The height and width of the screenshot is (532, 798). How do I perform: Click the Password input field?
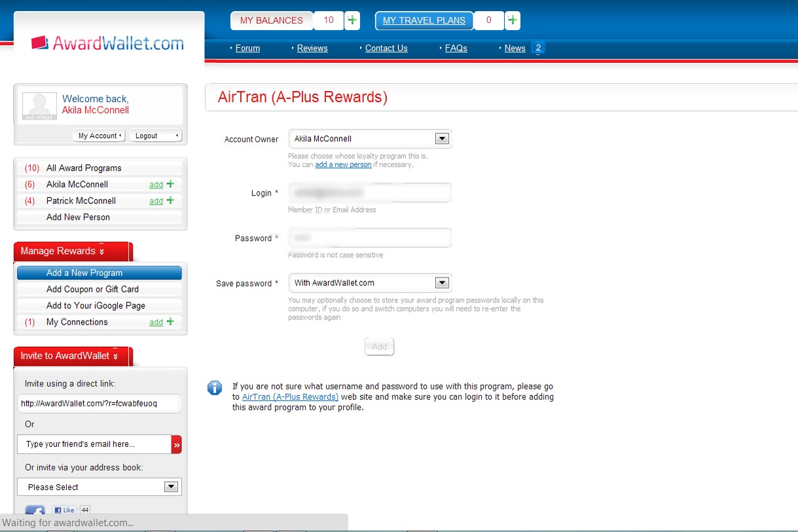tap(370, 238)
